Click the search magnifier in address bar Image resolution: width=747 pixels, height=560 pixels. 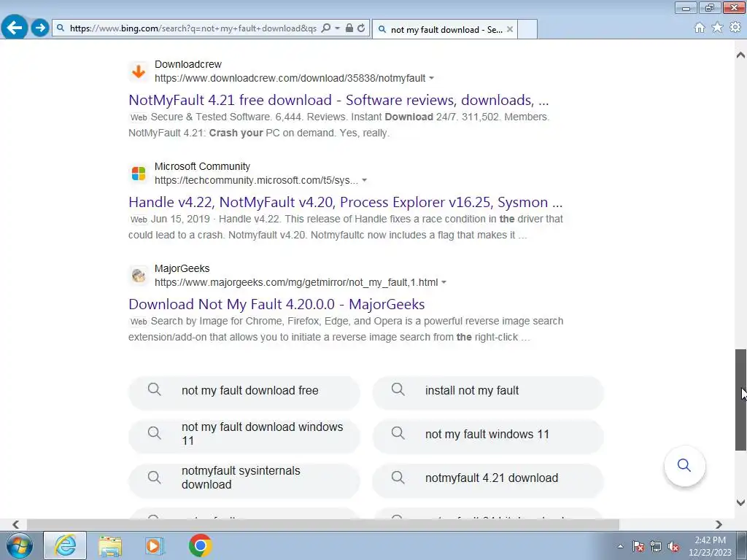326,28
